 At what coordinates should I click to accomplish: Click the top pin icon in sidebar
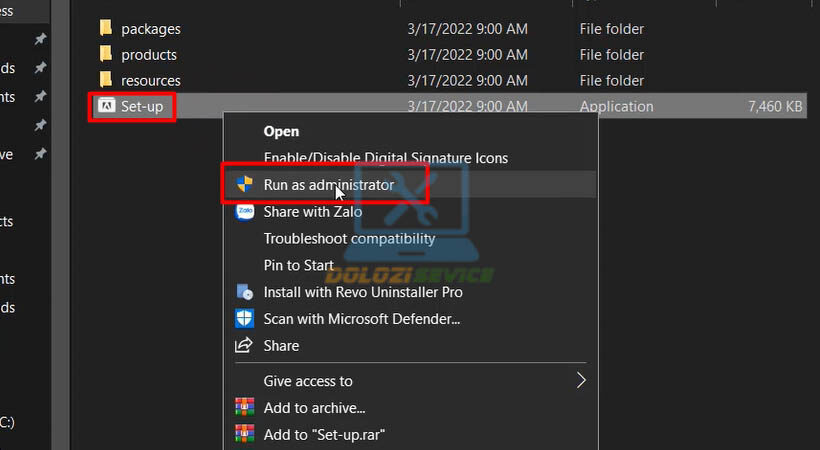40,39
